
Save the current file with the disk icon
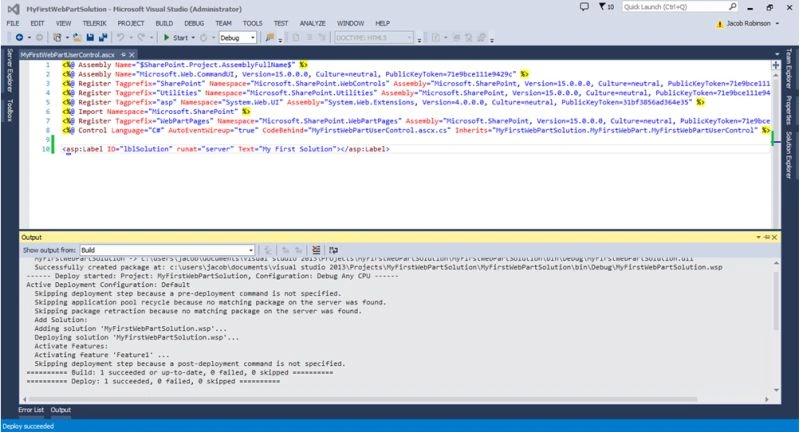(90, 37)
